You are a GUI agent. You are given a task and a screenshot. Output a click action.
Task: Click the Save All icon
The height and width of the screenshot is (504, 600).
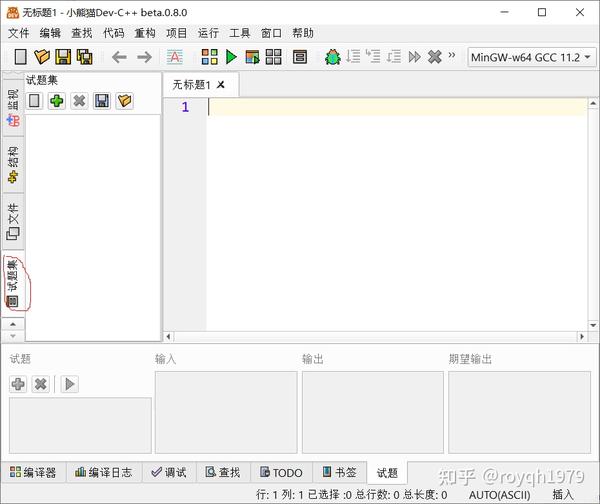(85, 57)
